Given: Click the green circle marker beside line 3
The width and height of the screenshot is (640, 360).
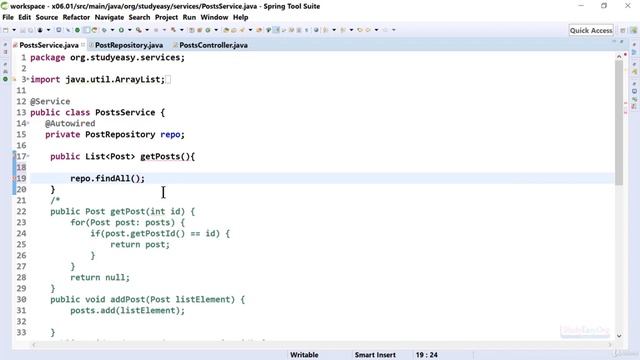Looking at the screenshot, I should coord(5,79).
